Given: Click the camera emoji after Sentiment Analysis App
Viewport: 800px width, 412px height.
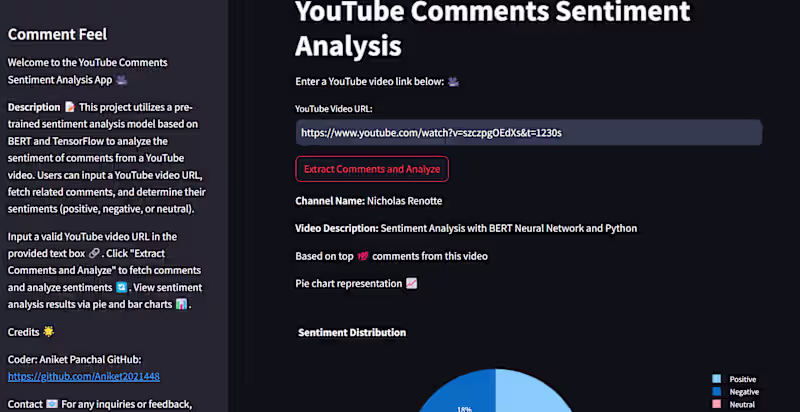Looking at the screenshot, I should point(121,80).
